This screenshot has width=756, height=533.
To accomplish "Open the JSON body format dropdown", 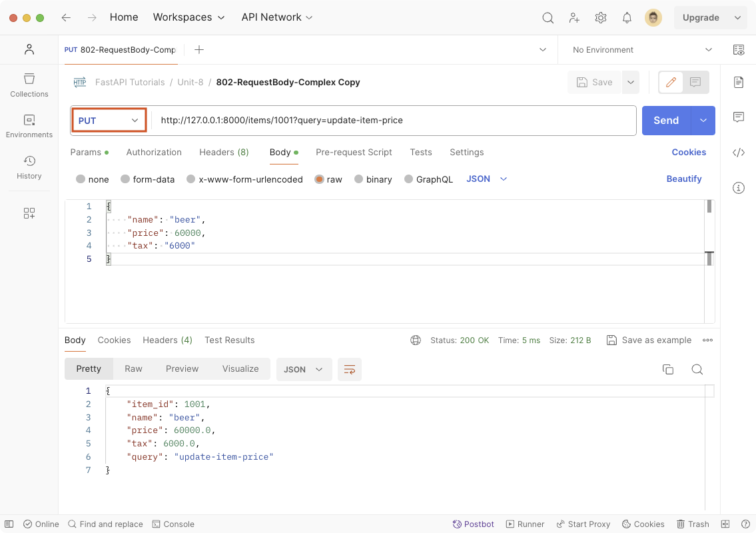I will [487, 179].
